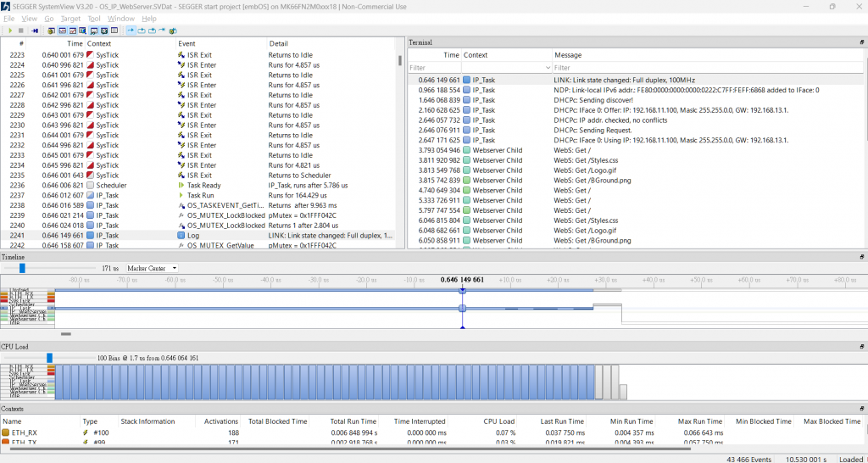Click the Task Ready icon in row 2236

click(181, 185)
